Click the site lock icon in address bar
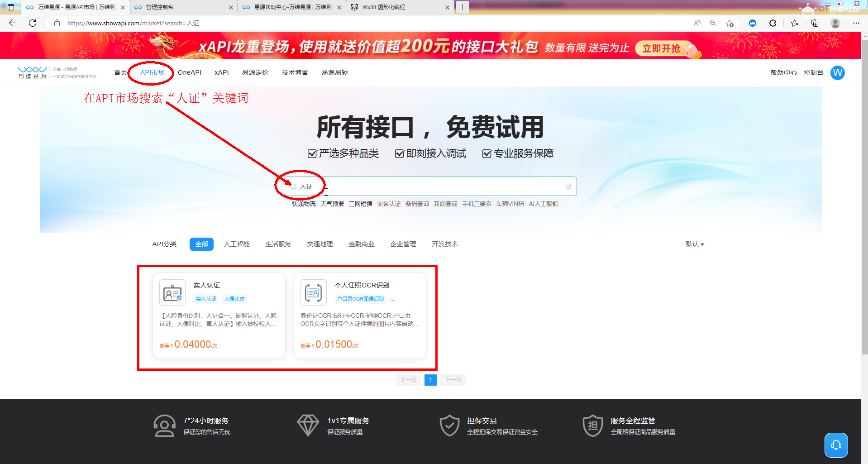The image size is (868, 464). click(x=57, y=23)
